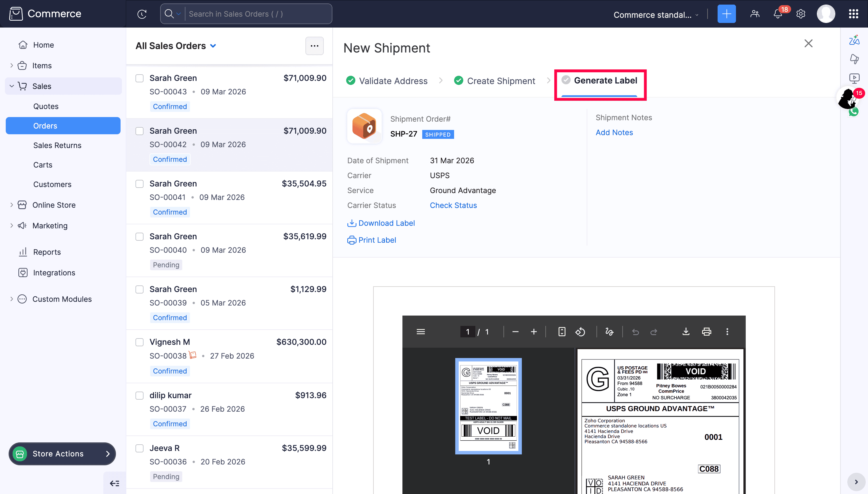
Task: Download the PDF from viewer toolbar
Action: click(x=686, y=331)
